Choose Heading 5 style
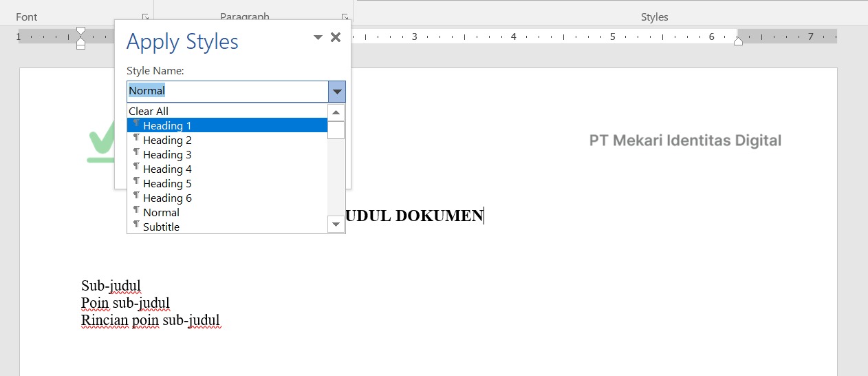 coord(227,183)
